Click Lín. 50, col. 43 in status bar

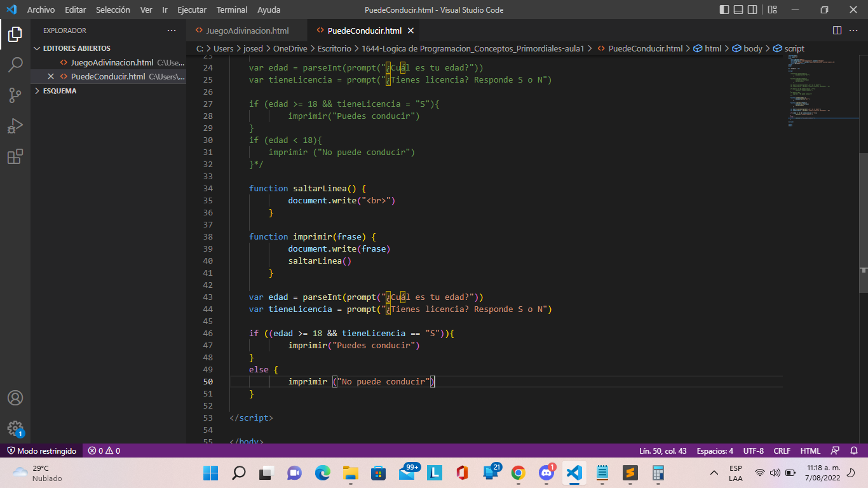tap(663, 451)
